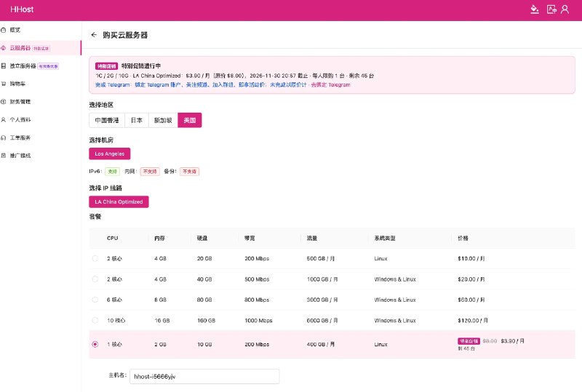Click the 400 GB / 月 traffic cell
Image resolution: width=582 pixels, height=392 pixels.
(321, 344)
